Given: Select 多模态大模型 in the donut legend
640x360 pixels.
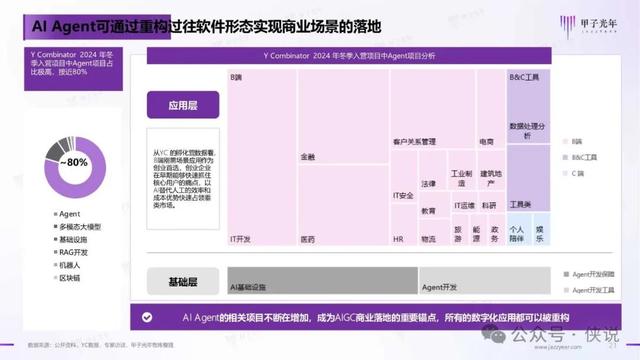Looking at the screenshot, I should [77, 227].
